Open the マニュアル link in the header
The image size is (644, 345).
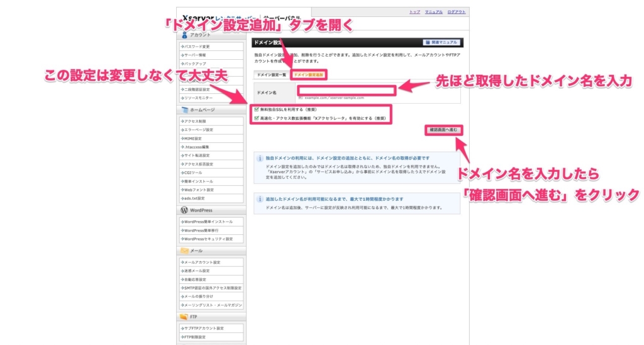pyautogui.click(x=434, y=12)
